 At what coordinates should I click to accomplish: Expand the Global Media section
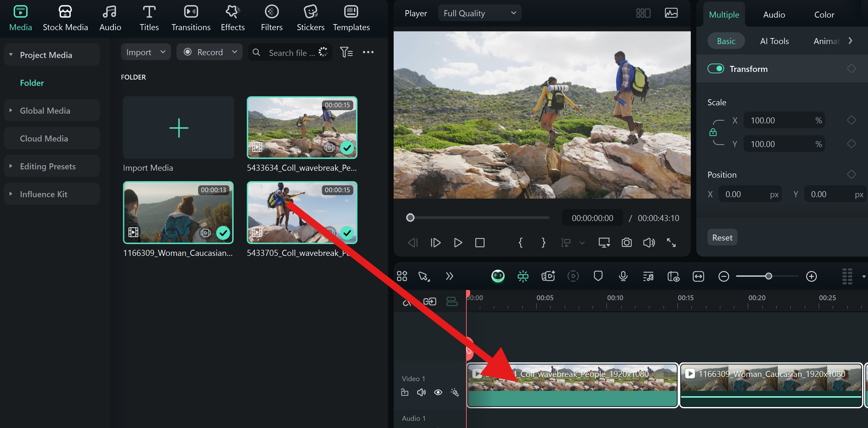coord(11,110)
